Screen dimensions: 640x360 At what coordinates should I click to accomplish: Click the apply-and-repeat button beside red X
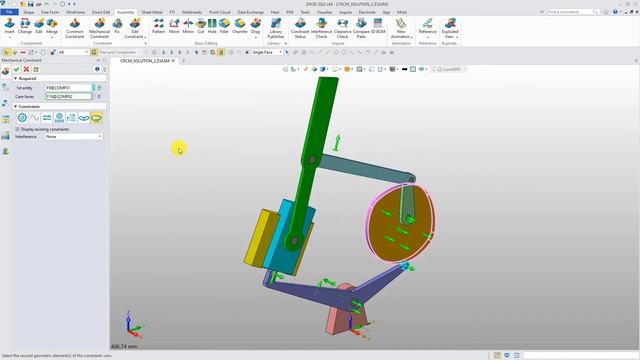click(36, 69)
